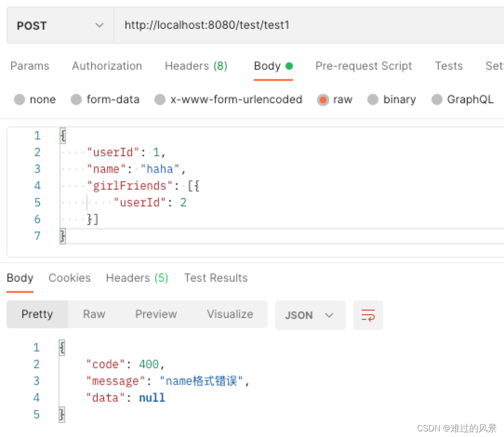Click the "girlFriends" key in request body

(x=130, y=186)
